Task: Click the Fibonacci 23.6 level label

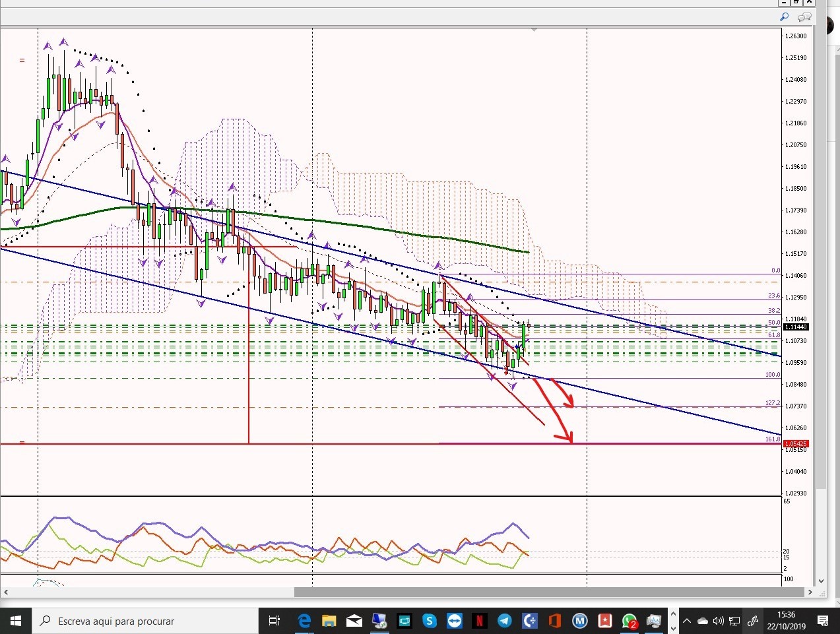Action: click(x=774, y=296)
